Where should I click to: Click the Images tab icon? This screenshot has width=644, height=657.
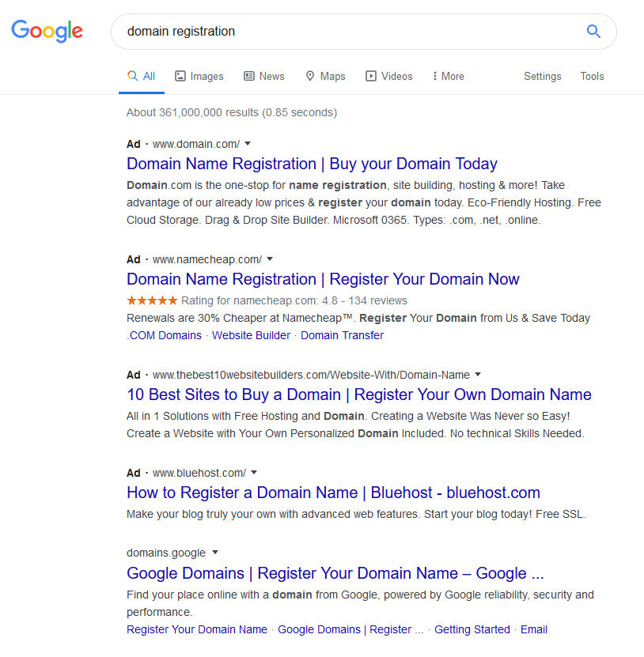pyautogui.click(x=180, y=76)
